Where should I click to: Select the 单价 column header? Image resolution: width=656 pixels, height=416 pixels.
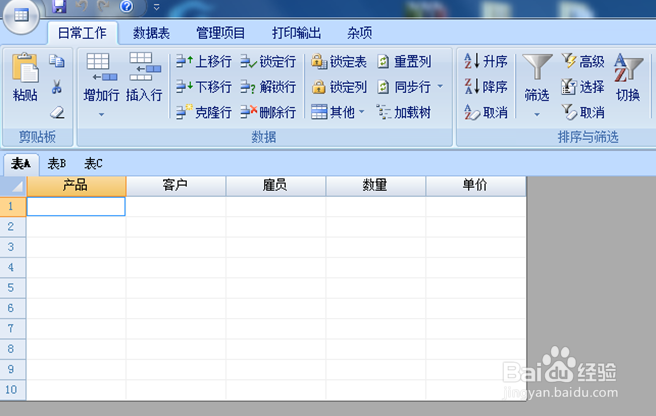click(476, 186)
